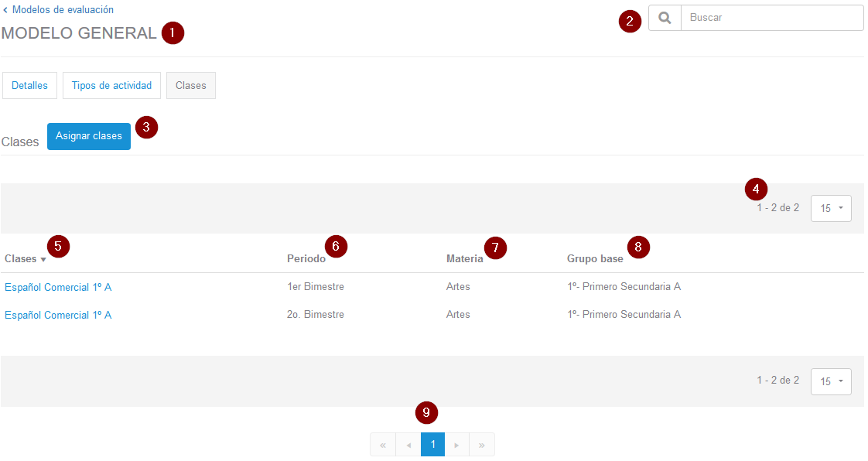Open Español Comercial 1º A for 1er Bimestre
Viewport: 868px width, 461px height.
click(x=58, y=287)
